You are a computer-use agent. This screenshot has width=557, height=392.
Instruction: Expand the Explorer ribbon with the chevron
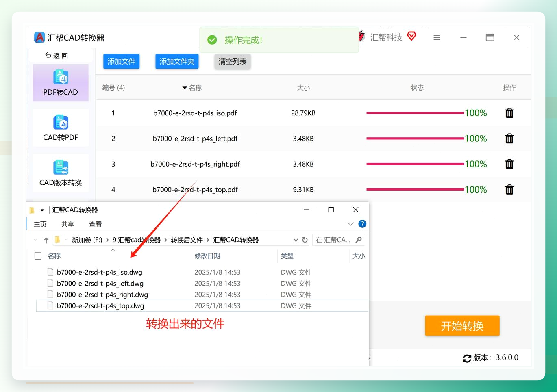[x=350, y=224]
